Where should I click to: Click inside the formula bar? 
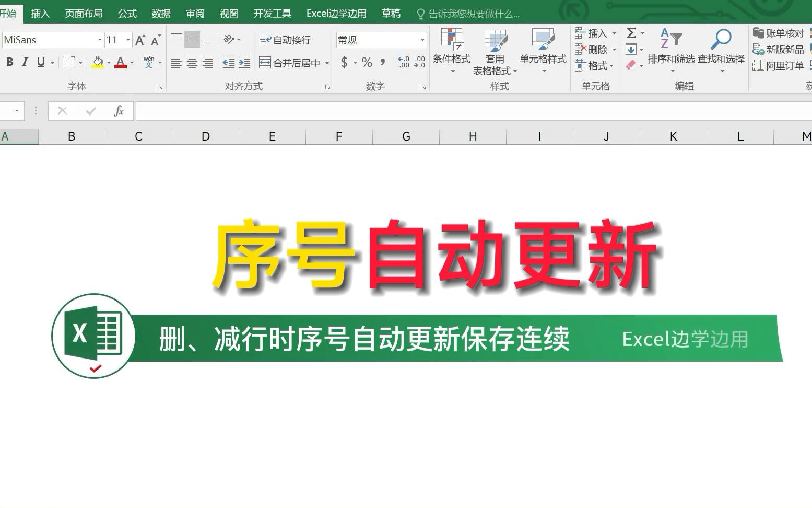point(366,111)
